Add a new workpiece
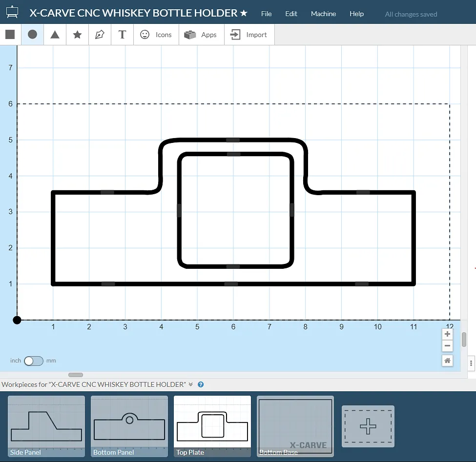Screen dimensions: 476x462 click(368, 426)
